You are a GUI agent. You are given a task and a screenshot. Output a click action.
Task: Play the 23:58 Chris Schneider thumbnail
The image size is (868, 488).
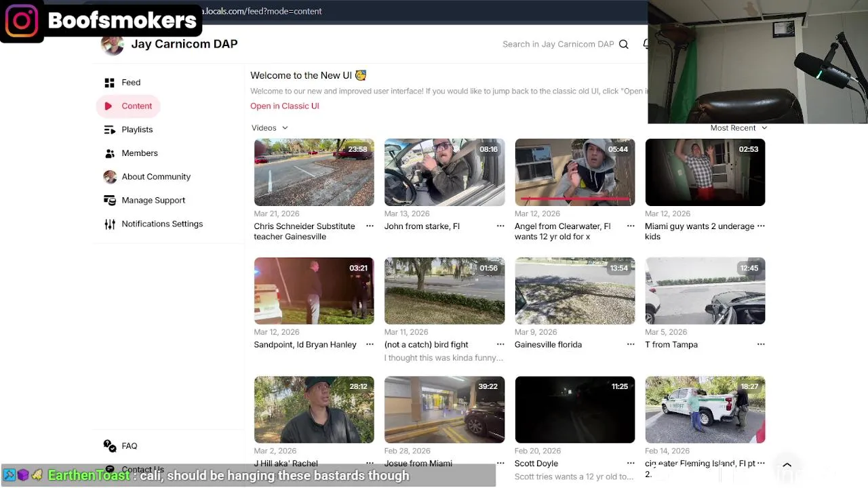coord(314,172)
